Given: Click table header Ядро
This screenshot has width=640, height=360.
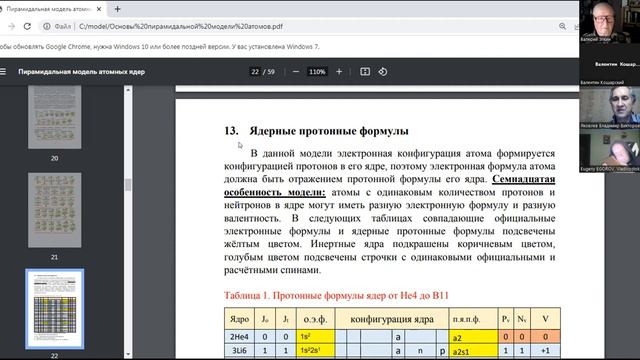Looking at the screenshot, I should pos(240,319).
